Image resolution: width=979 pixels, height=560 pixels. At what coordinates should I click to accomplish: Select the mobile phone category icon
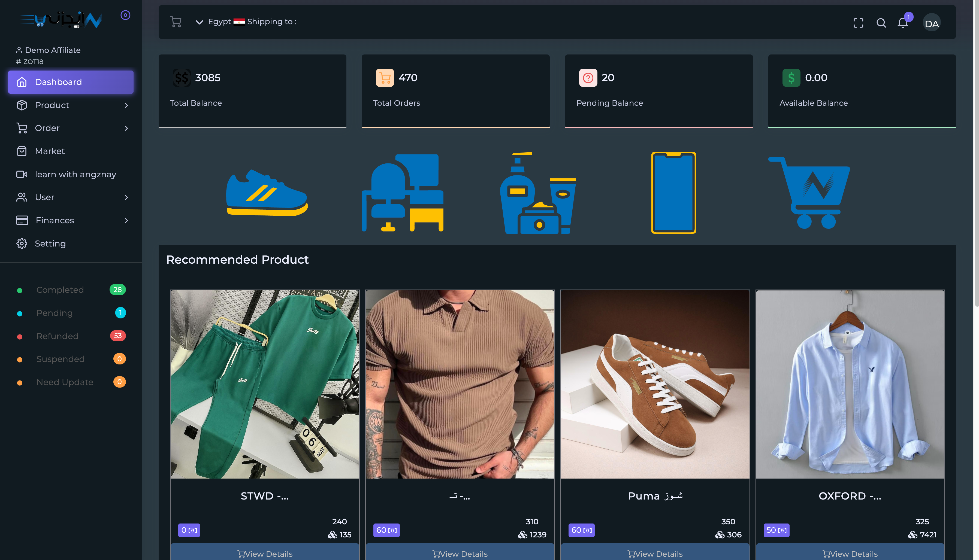pyautogui.click(x=673, y=193)
